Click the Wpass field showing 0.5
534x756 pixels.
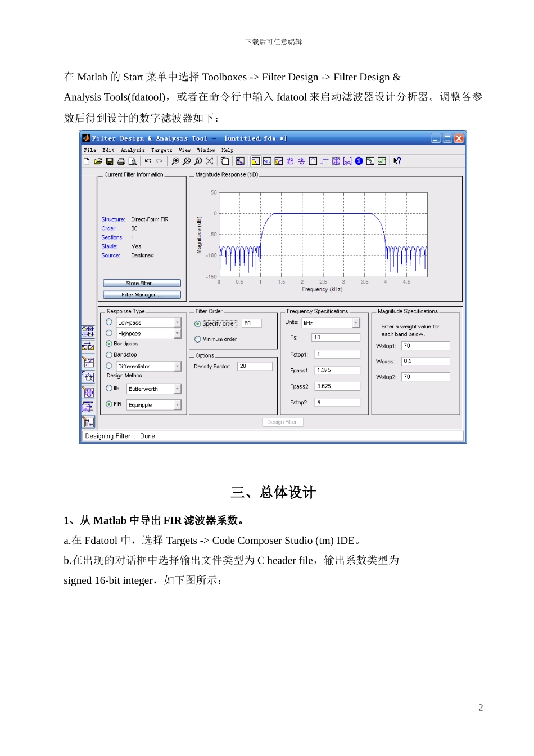(x=426, y=361)
